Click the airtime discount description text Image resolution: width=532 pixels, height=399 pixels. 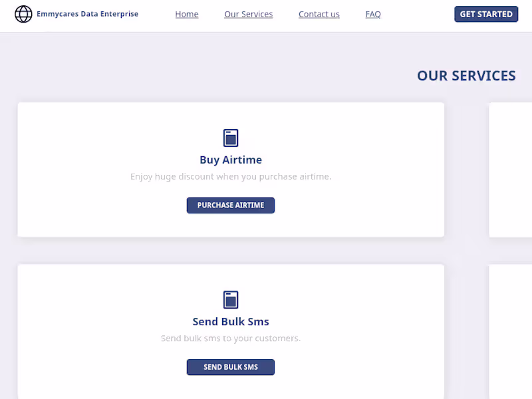231,177
